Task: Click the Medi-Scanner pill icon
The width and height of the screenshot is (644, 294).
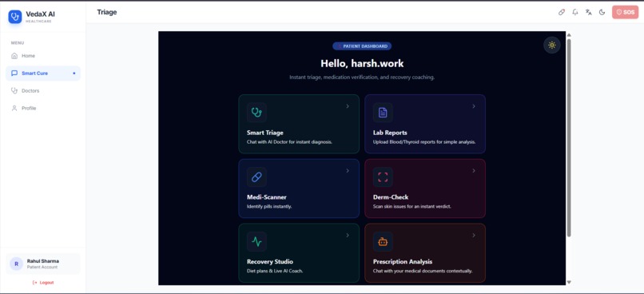Action: coord(256,177)
